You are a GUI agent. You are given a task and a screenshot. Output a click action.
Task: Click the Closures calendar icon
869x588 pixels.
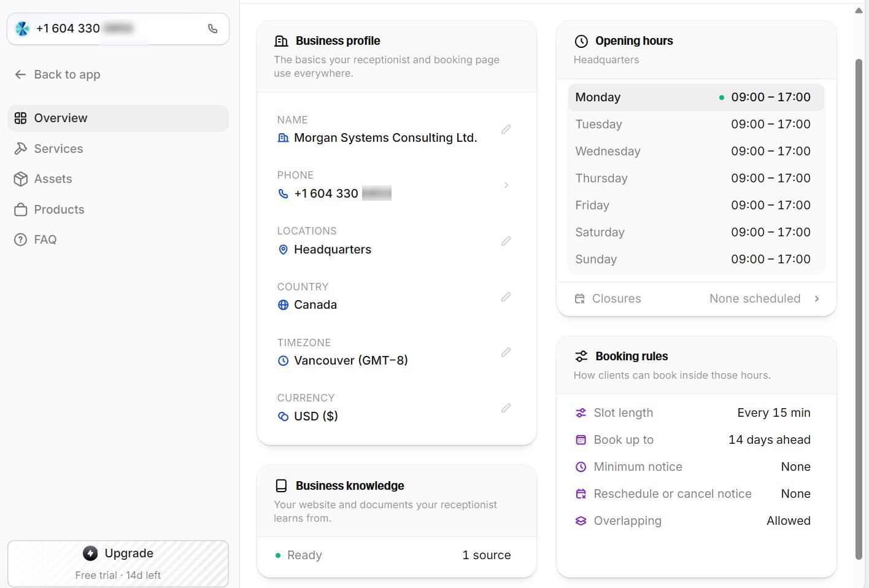click(579, 299)
